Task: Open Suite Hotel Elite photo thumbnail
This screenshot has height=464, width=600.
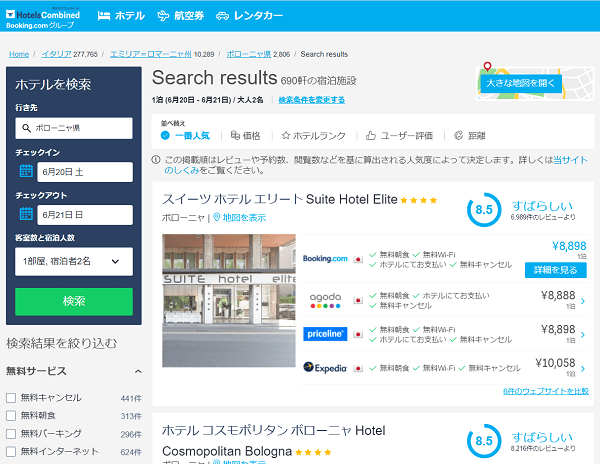Action: coord(228,301)
